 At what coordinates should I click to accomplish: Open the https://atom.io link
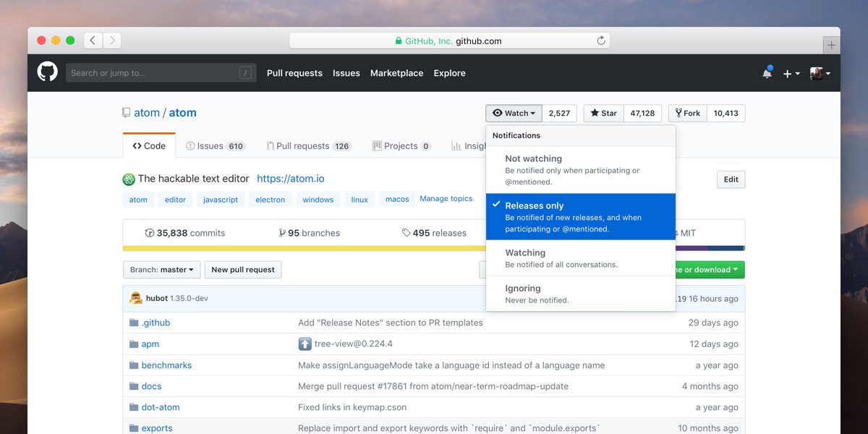tap(291, 179)
